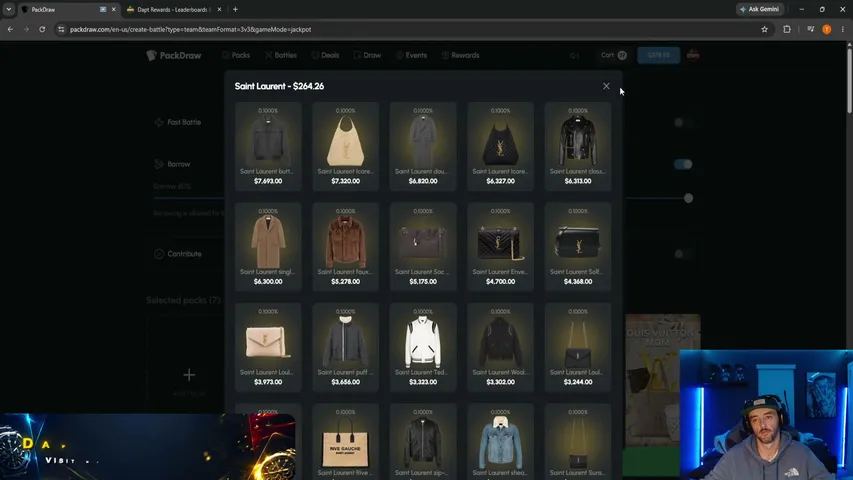Select the $5,175.00 Saint Laurent Sac bag
The height and width of the screenshot is (480, 853).
pyautogui.click(x=423, y=247)
